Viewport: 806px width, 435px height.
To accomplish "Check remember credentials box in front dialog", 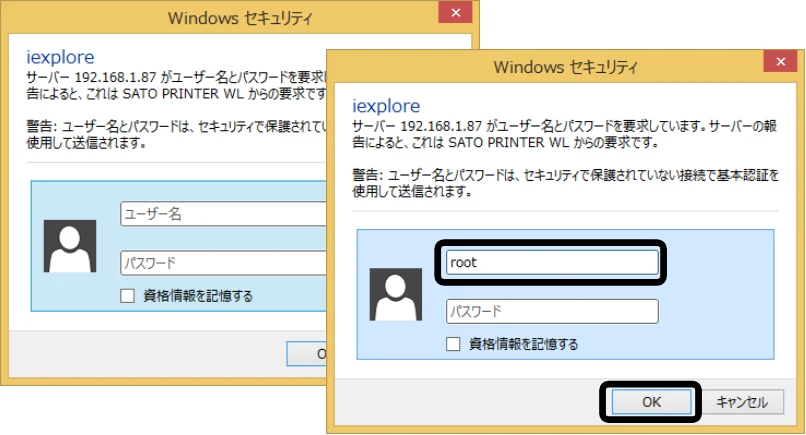I will pos(453,344).
